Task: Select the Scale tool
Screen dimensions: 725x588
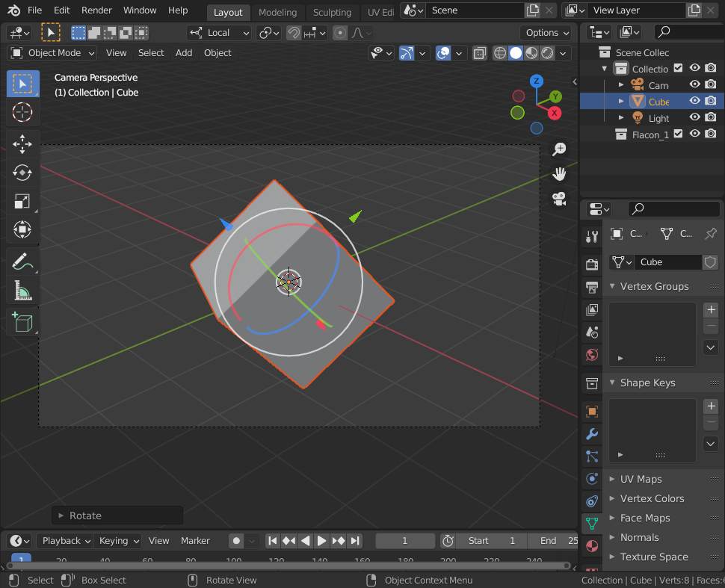Action: click(22, 201)
